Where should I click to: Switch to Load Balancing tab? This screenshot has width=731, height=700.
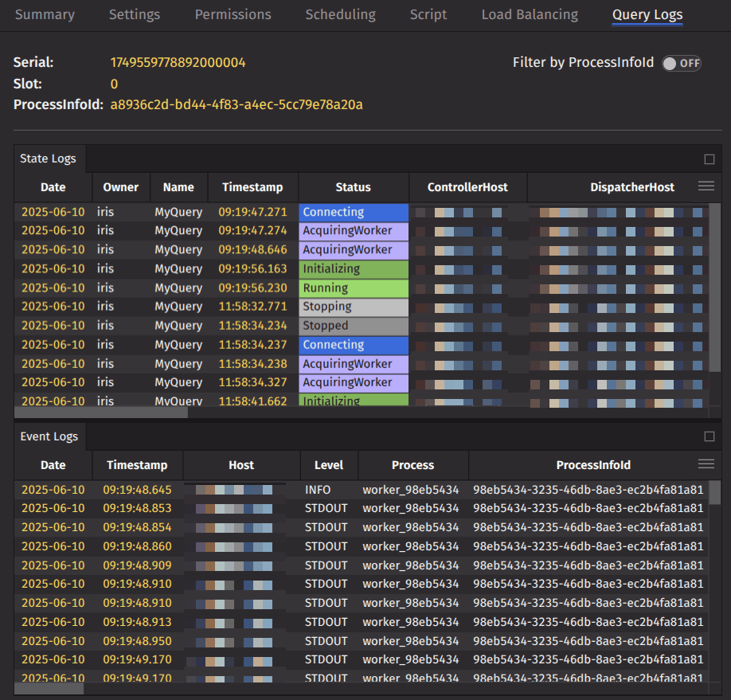[x=530, y=14]
